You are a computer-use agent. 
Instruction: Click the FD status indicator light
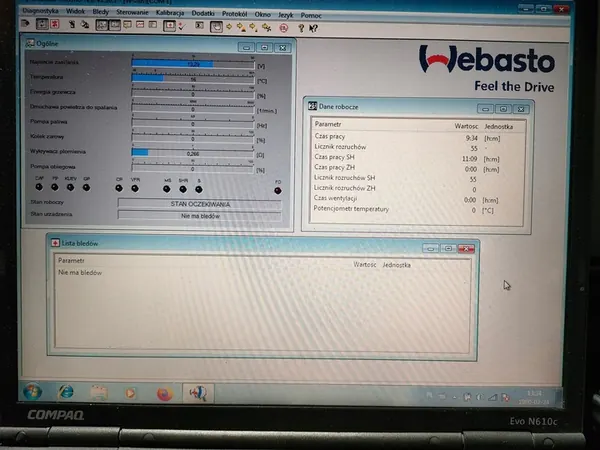[x=278, y=189]
